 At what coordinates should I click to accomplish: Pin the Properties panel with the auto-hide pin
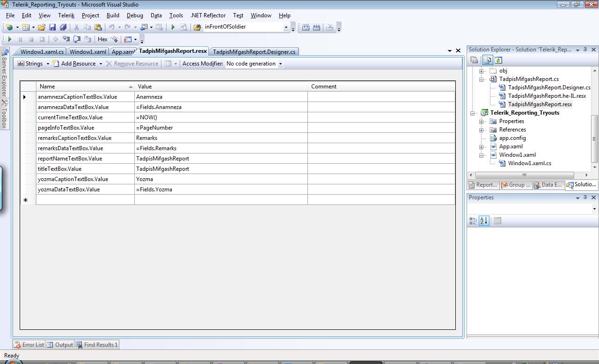coord(585,197)
